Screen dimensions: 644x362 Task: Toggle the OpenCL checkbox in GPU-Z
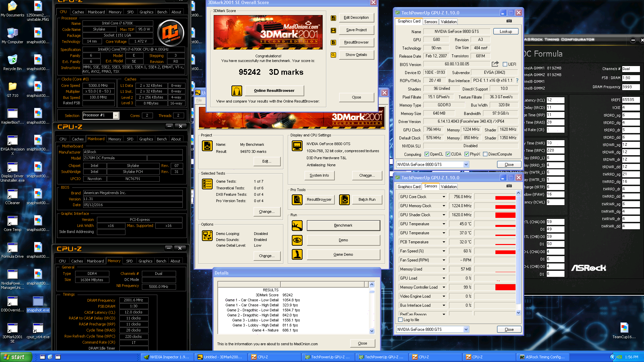(427, 154)
